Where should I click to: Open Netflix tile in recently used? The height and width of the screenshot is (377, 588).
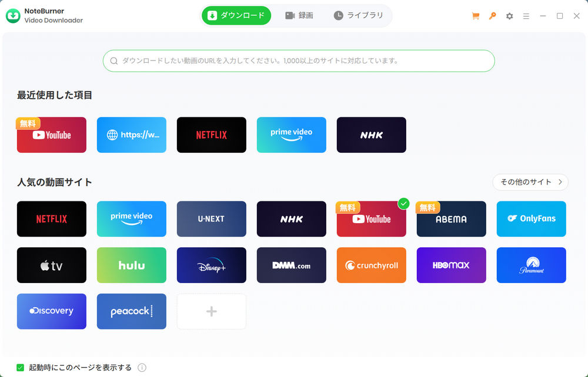212,135
